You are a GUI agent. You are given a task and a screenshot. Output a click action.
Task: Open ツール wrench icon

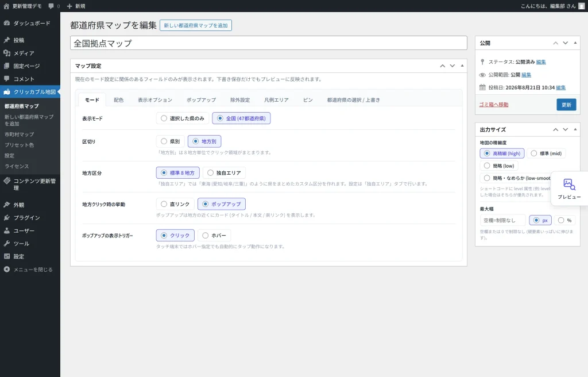(7, 243)
